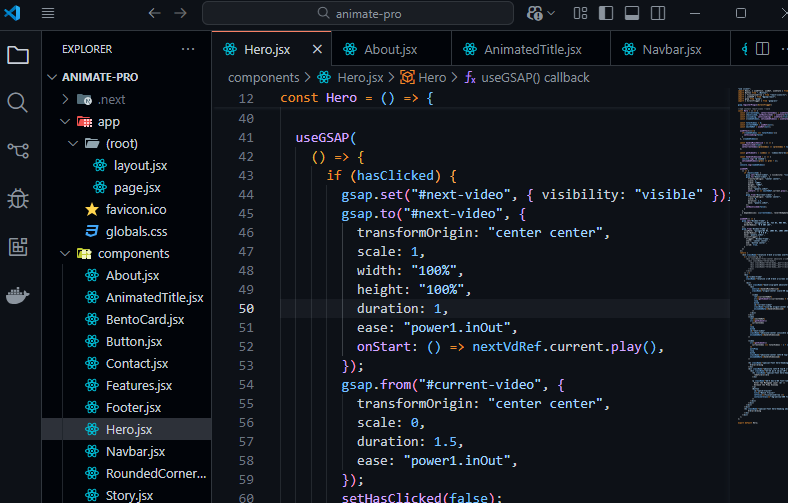Toggle the bottom panel
The height and width of the screenshot is (503, 788).
point(632,13)
